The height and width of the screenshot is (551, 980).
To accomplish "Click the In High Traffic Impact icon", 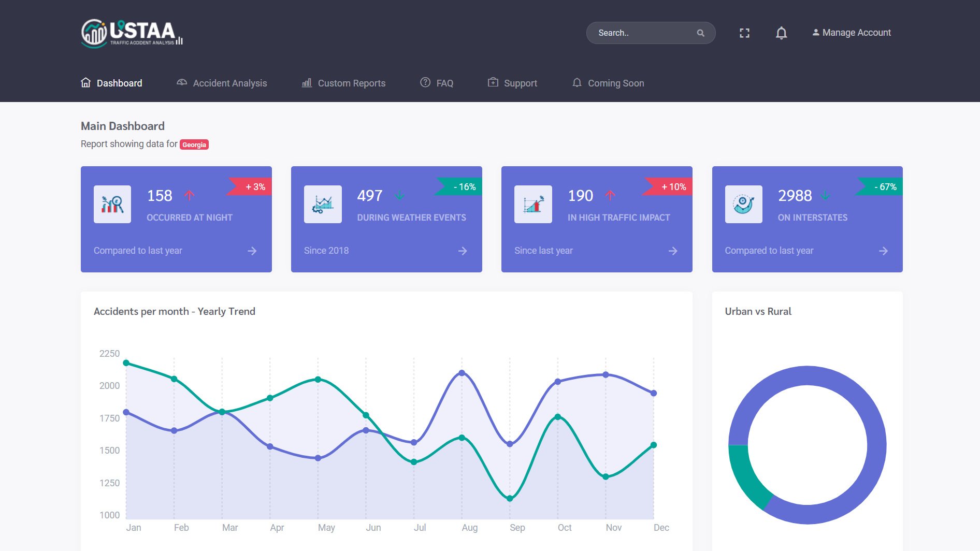I will pyautogui.click(x=533, y=204).
